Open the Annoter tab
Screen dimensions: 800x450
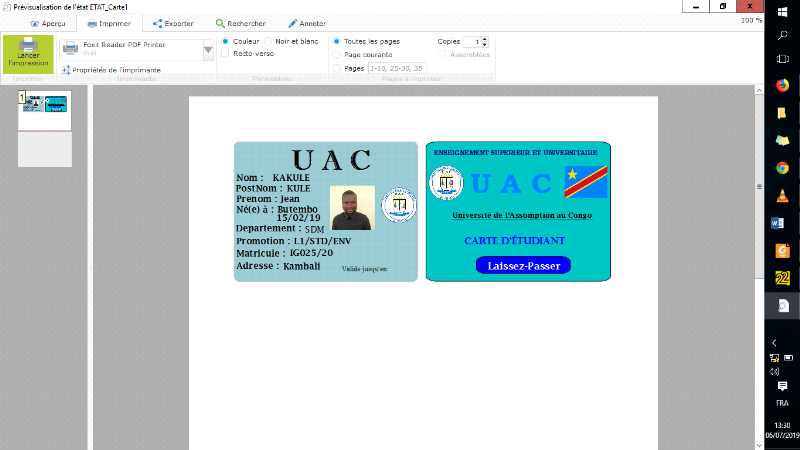307,23
